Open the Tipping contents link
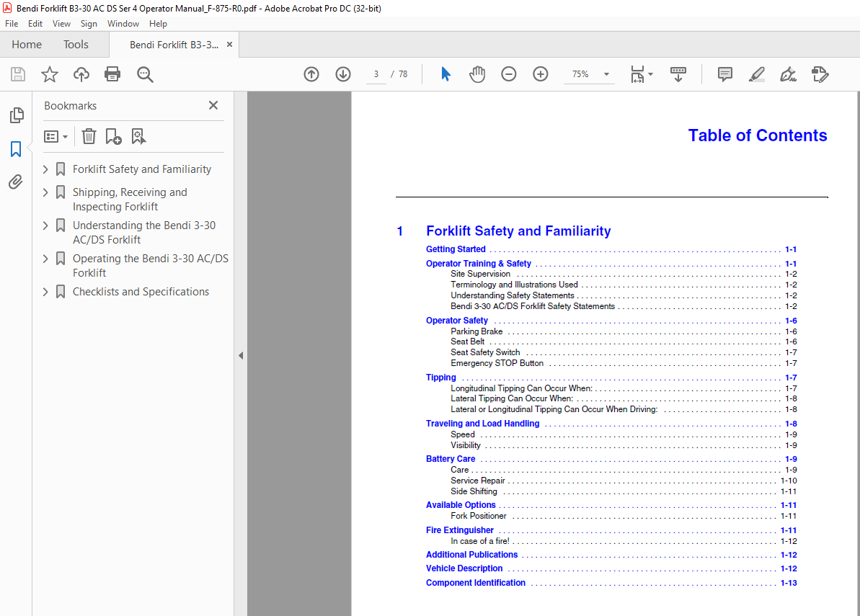860x616 pixels. (x=440, y=378)
